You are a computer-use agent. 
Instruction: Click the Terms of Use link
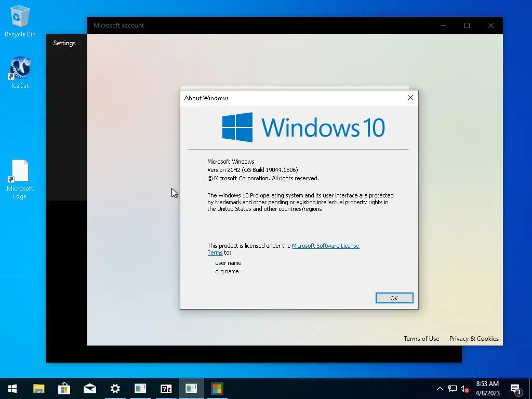click(421, 338)
